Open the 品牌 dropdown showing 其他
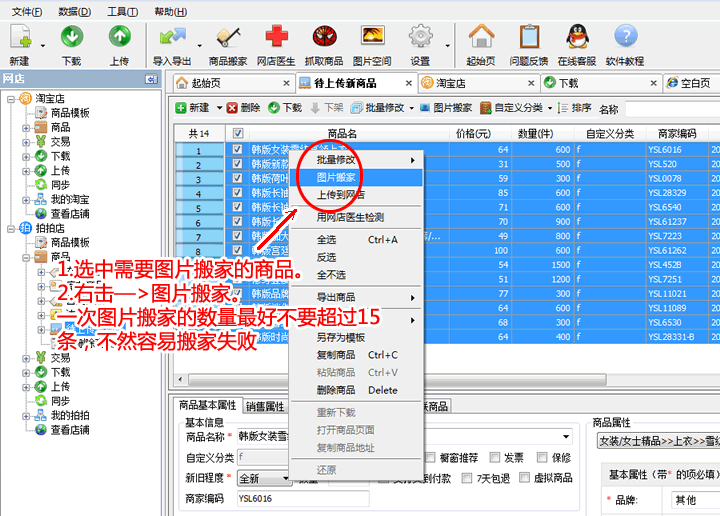This screenshot has height=516, width=720. pyautogui.click(x=695, y=500)
